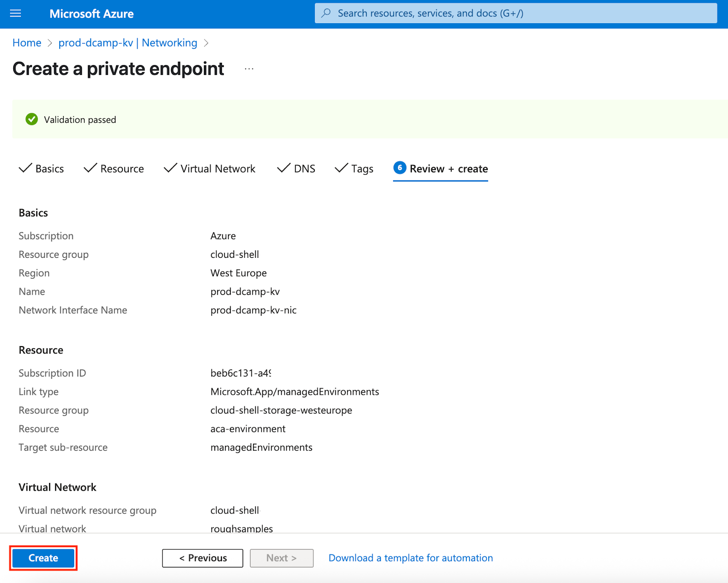Viewport: 728px width, 583px height.
Task: Open prod-dcamp-kv | Networking breadcrumb
Action: pos(128,43)
